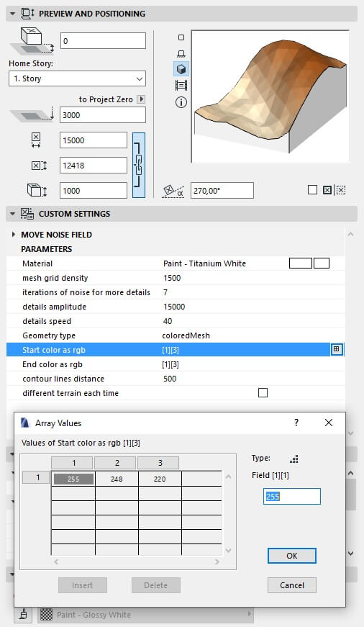
Task: Switch preview to side elevation view icon
Action: tap(181, 53)
